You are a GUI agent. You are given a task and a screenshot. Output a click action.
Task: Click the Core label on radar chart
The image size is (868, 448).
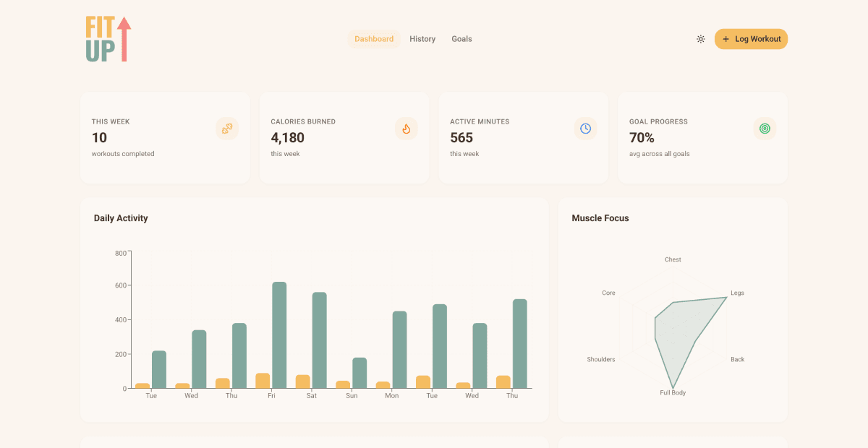coord(608,293)
